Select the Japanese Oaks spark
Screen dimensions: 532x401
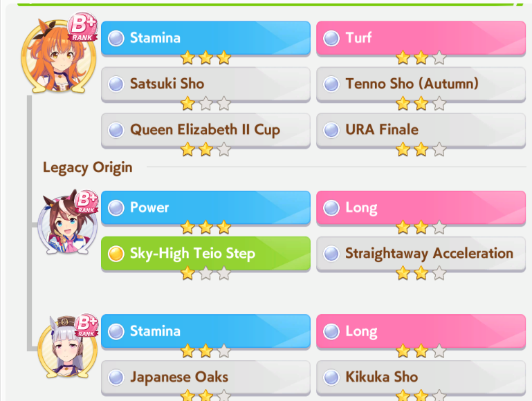tap(205, 377)
